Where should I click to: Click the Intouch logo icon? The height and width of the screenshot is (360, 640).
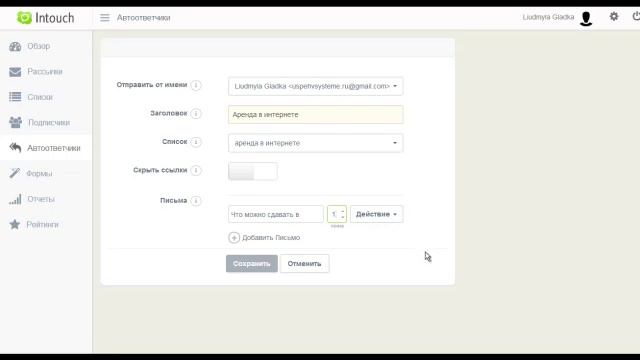pyautogui.click(x=24, y=18)
